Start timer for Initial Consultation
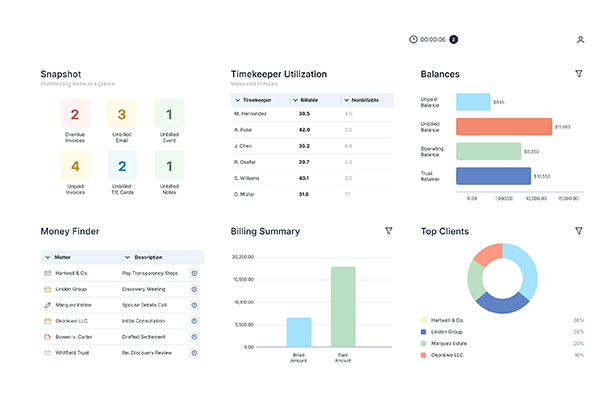The image size is (600, 400). point(194,321)
